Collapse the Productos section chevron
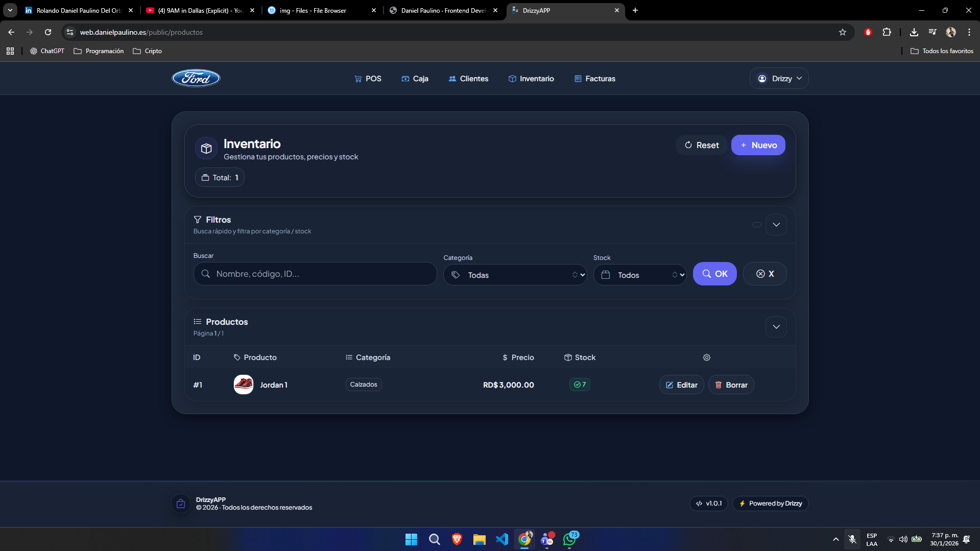980x551 pixels. (776, 327)
